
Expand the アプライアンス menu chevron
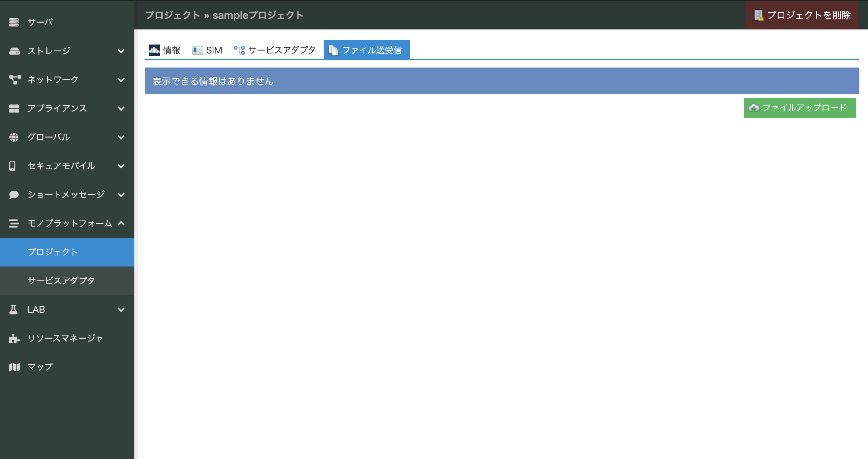(x=121, y=108)
